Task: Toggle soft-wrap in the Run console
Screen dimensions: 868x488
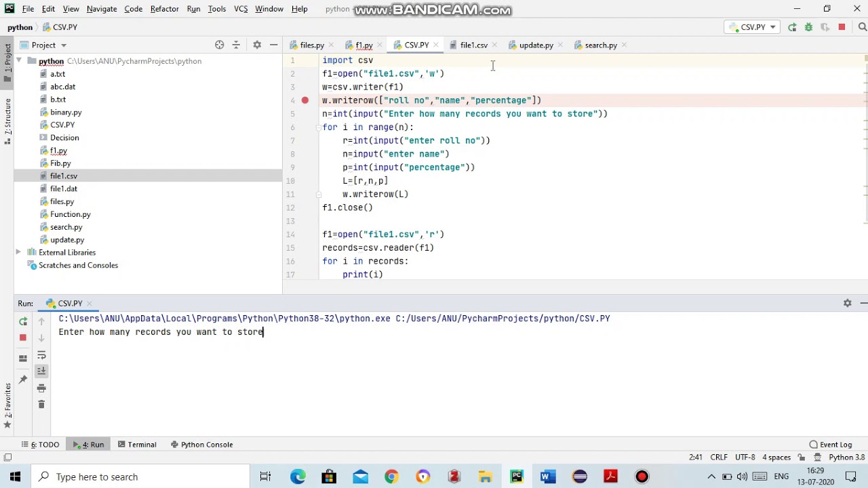Action: click(41, 355)
